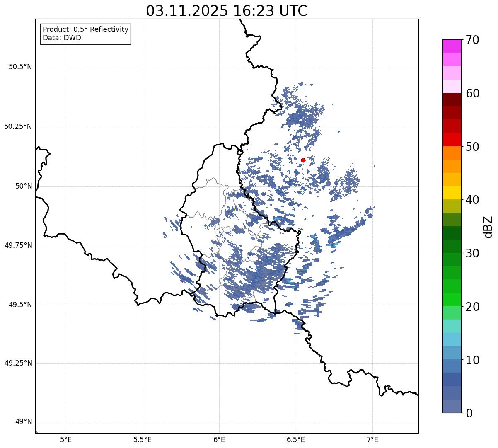This screenshot has width=498, height=448.
Task: Click the title text 03.11.2025 16:23 UTC
Action: pyautogui.click(x=227, y=11)
